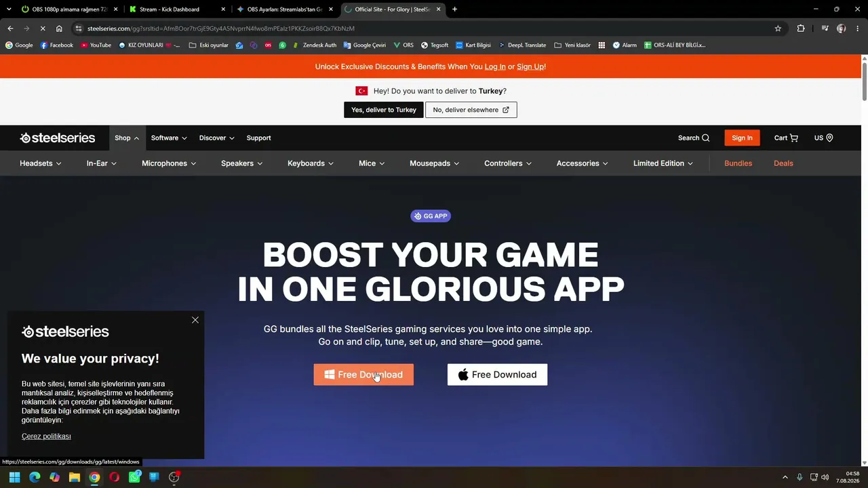Click the Chrome profile avatar
Viewport: 868px width, 488px height.
841,28
